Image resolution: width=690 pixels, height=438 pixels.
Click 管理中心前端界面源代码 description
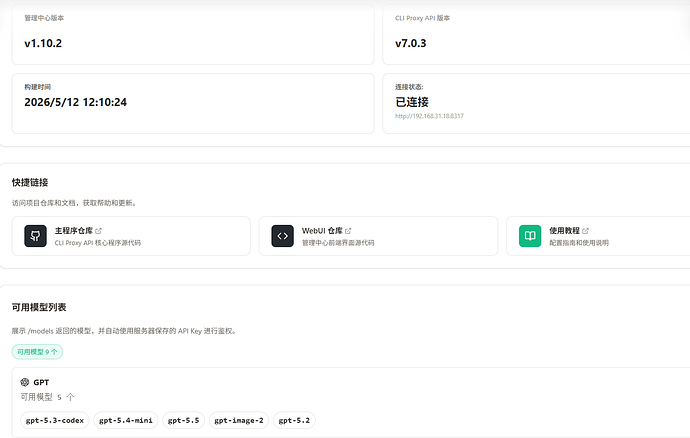(338, 243)
